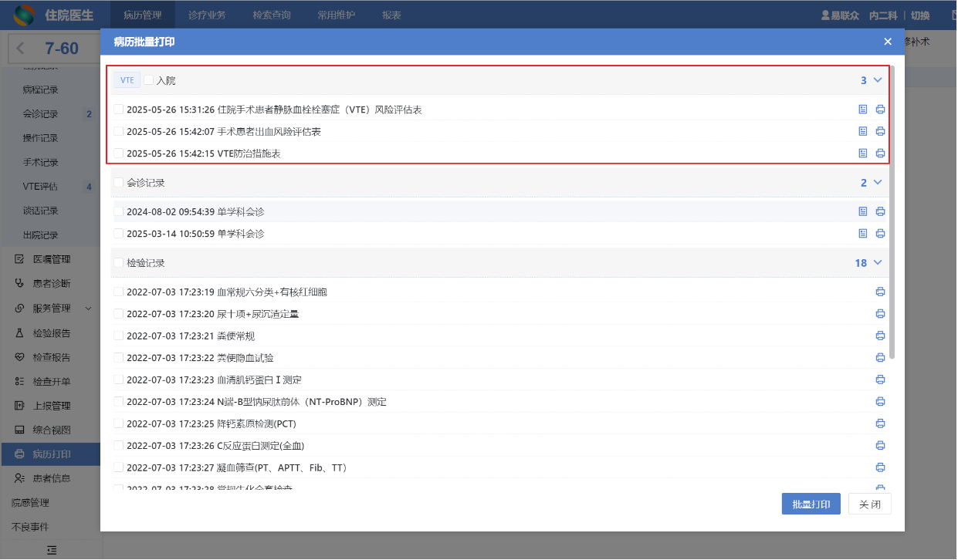Open the 诊疗业务 top menu
The height and width of the screenshot is (560, 958).
(207, 15)
